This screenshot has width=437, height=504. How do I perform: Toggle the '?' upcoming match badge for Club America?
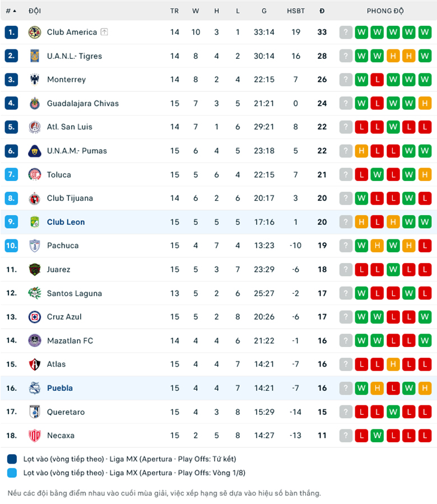pos(346,32)
